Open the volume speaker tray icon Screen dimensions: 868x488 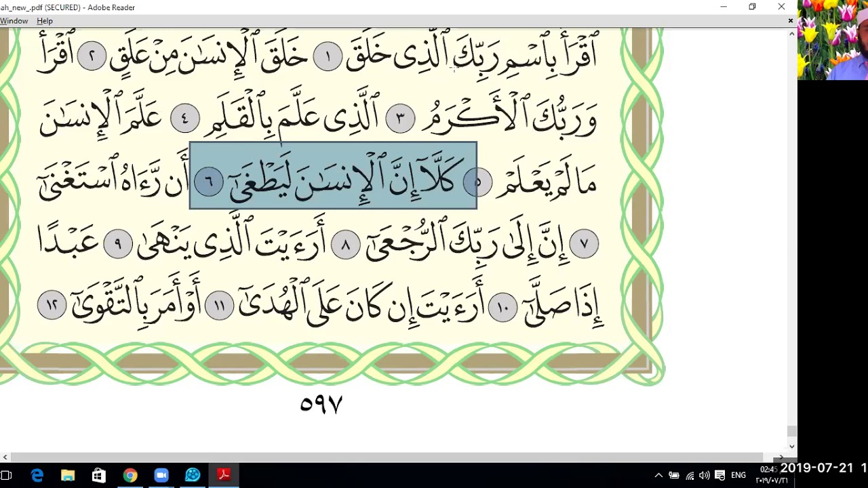tap(705, 476)
